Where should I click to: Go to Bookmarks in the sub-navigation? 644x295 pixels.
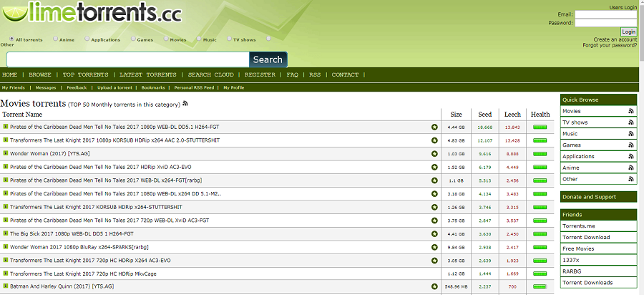pos(153,87)
